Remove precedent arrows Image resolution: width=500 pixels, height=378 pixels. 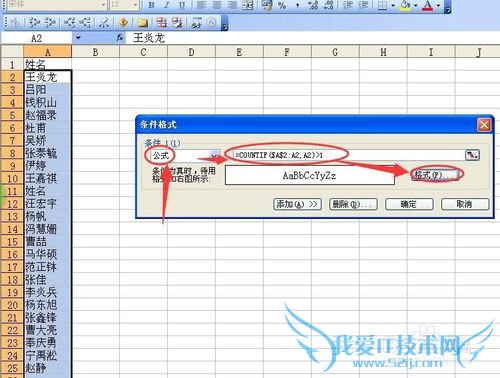(x=50, y=22)
